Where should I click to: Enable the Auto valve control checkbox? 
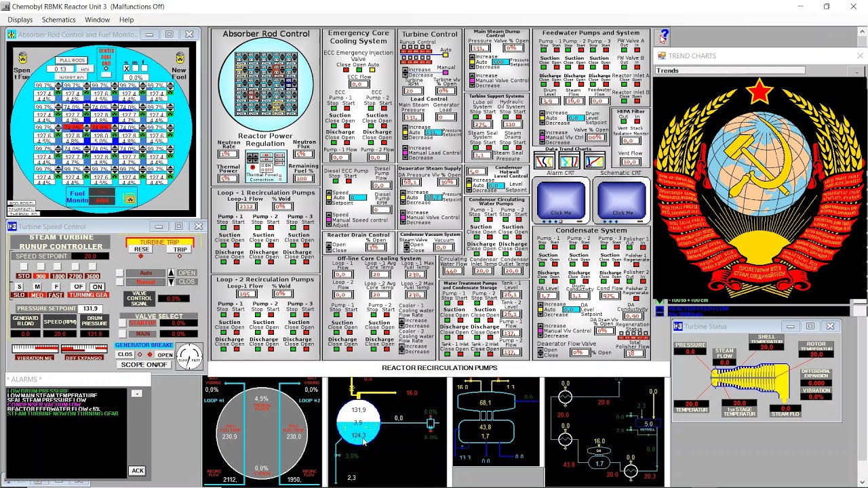click(119, 273)
